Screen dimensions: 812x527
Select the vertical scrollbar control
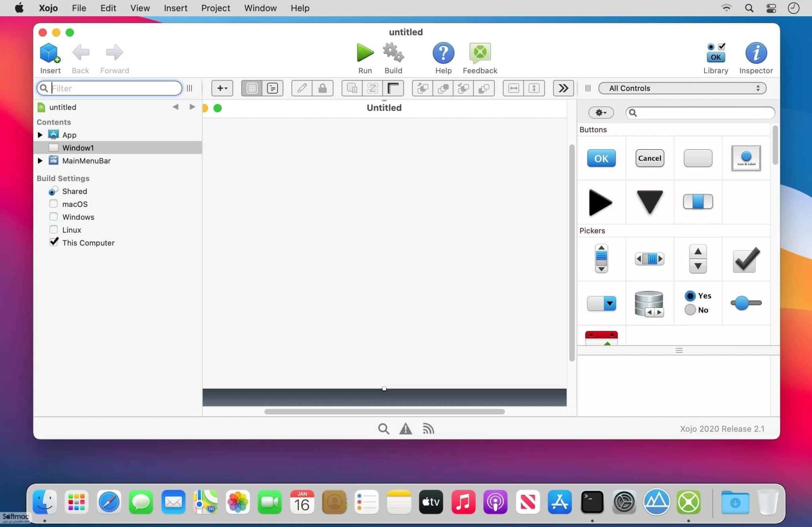[601, 258]
